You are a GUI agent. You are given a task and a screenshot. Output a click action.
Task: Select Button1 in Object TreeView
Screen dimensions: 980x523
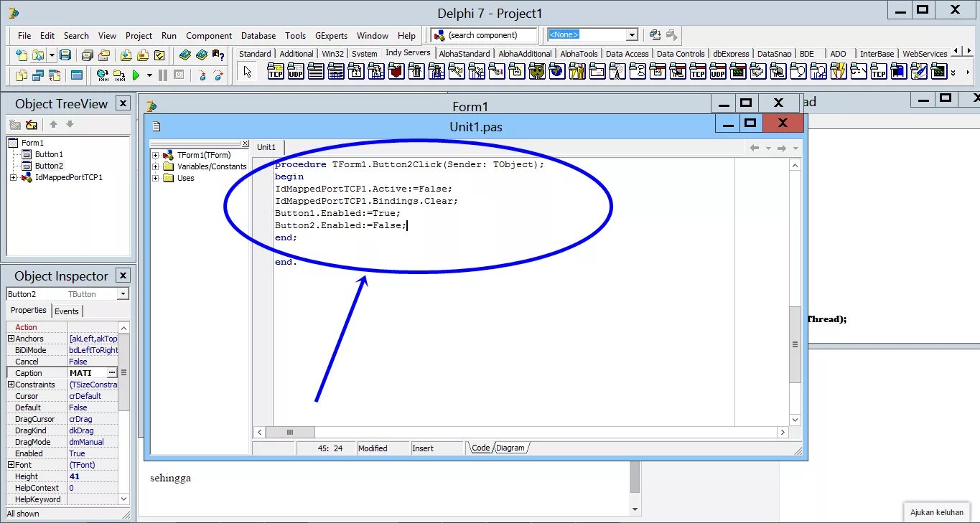point(49,154)
